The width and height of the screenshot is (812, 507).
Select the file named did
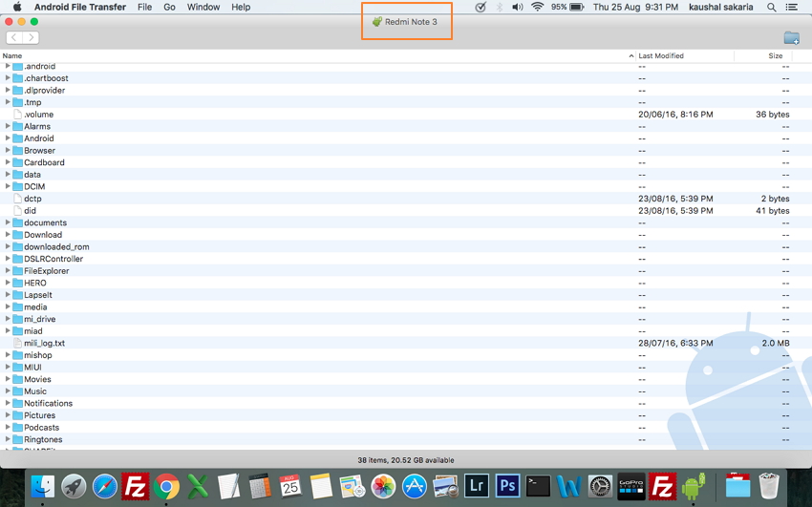point(406,211)
